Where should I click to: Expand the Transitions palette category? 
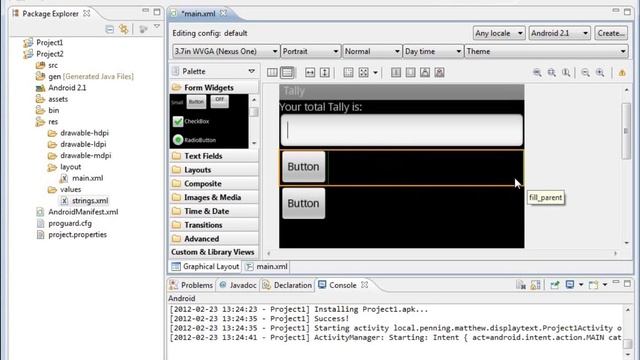214,225
